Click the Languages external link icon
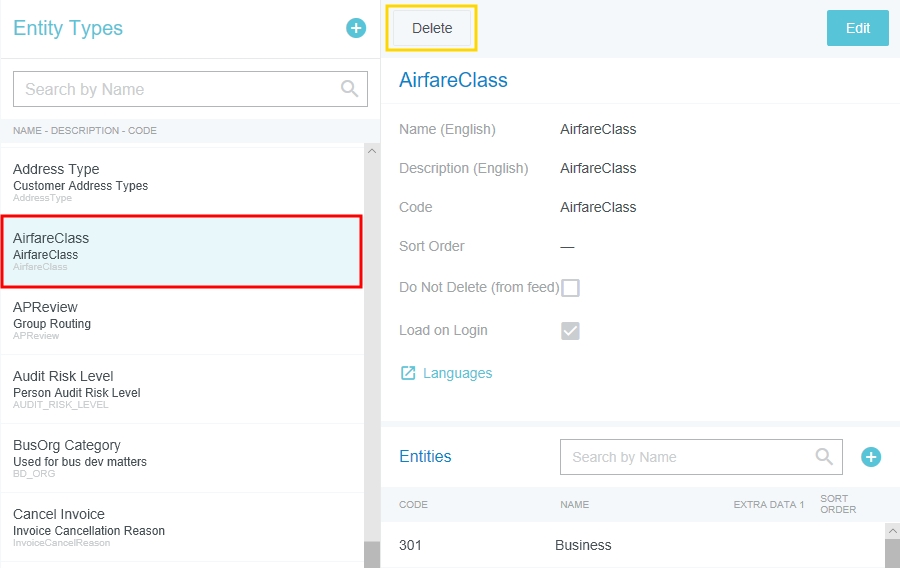 (x=408, y=373)
